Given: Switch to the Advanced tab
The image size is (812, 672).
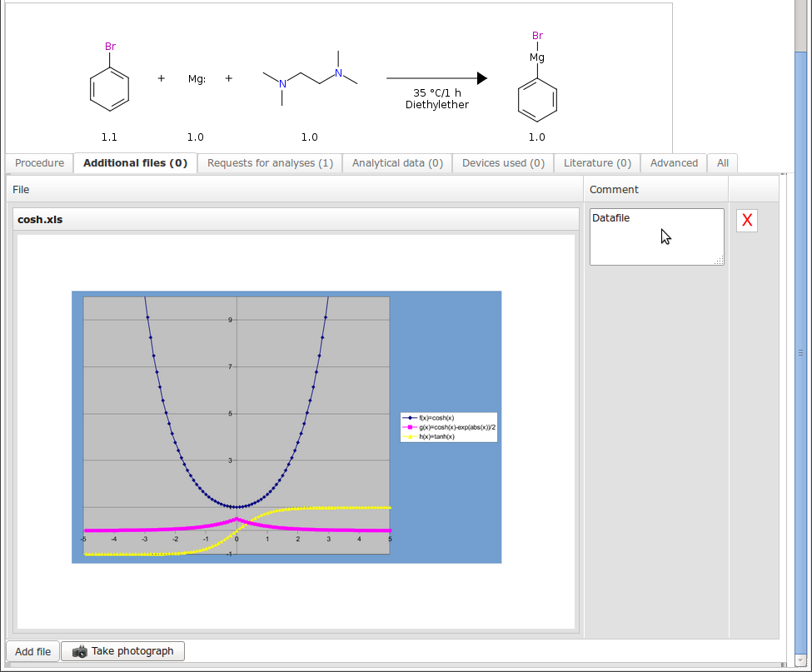Looking at the screenshot, I should (x=674, y=163).
